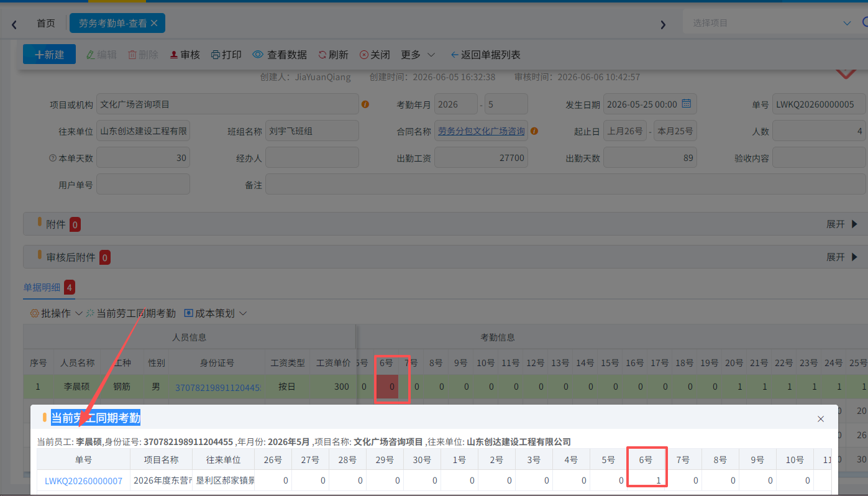Click info icon beside 合同名称 field

(x=534, y=131)
